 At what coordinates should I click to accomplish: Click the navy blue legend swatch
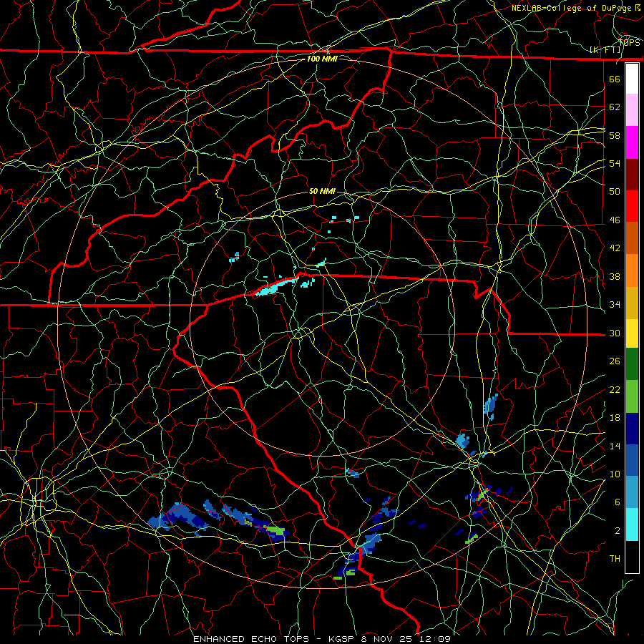point(632,429)
